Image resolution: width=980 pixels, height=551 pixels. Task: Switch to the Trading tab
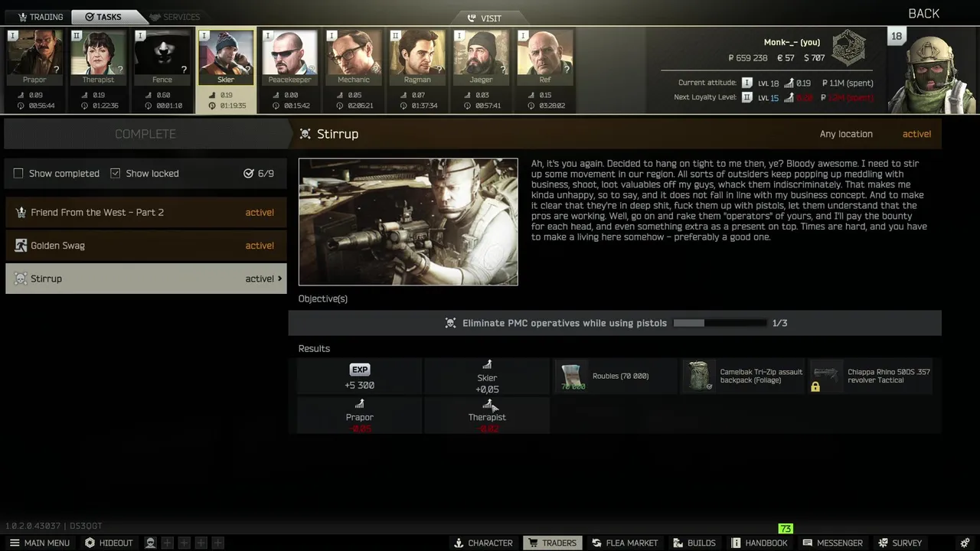(40, 17)
